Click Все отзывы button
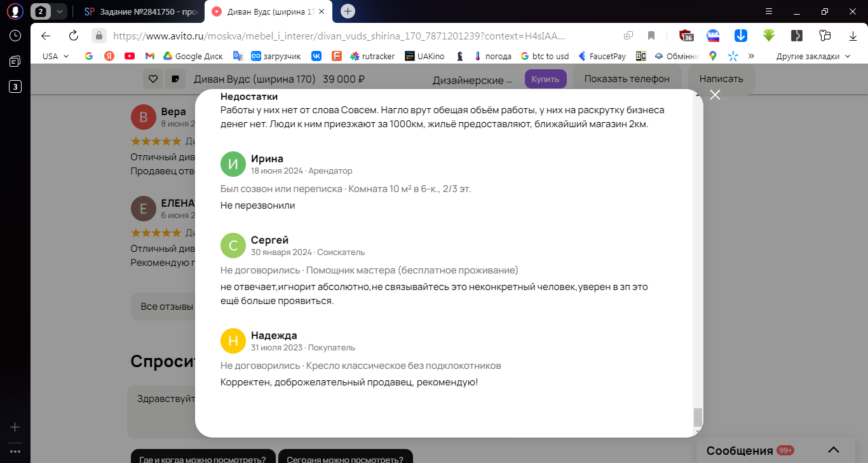The image size is (868, 463). [x=166, y=307]
